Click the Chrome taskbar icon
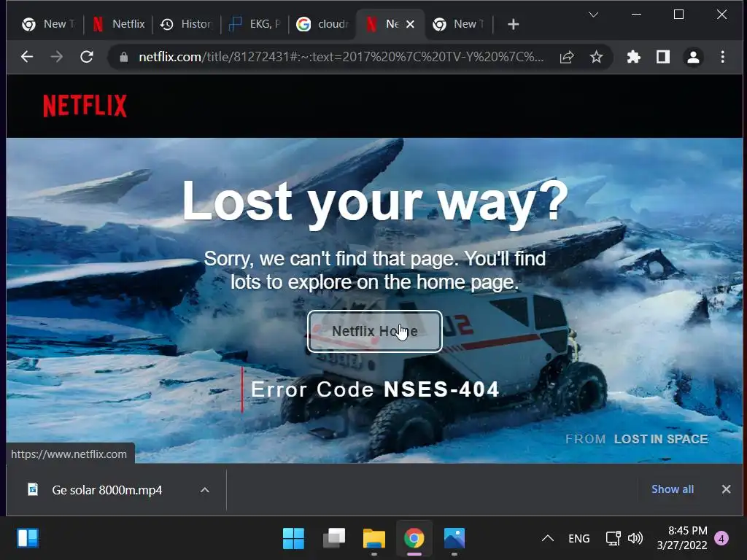Viewport: 747px width, 560px height. coord(414,539)
